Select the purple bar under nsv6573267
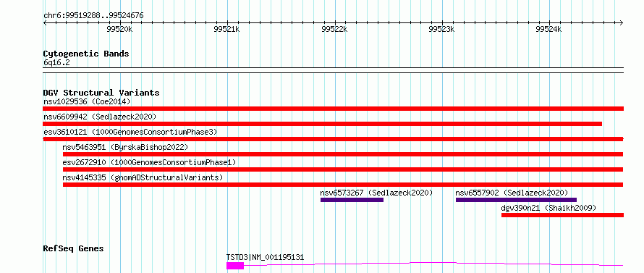The image size is (644, 273). (x=352, y=200)
